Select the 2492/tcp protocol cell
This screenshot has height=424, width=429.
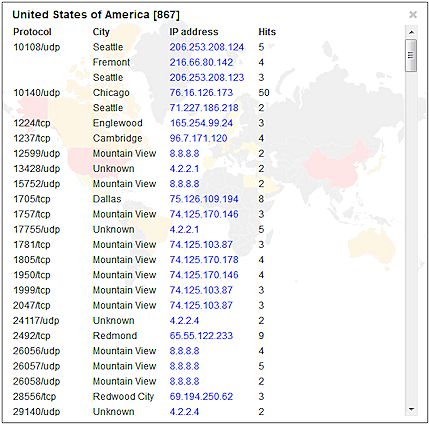[x=32, y=336]
